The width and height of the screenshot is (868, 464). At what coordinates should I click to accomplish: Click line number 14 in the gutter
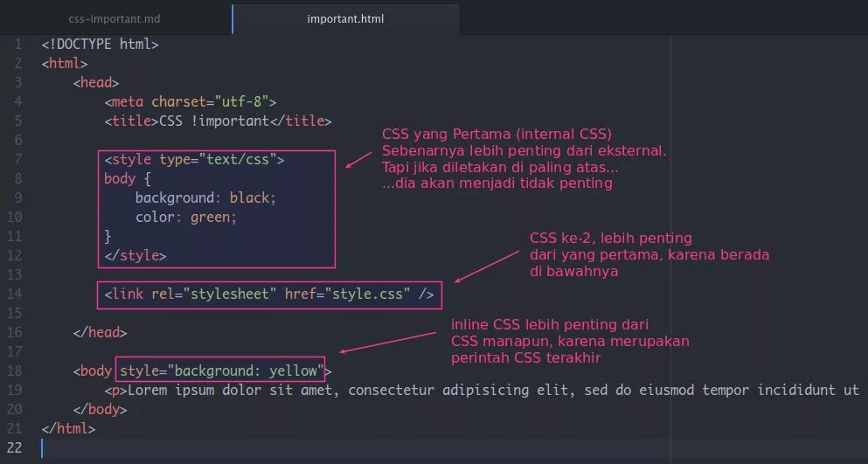coord(14,294)
